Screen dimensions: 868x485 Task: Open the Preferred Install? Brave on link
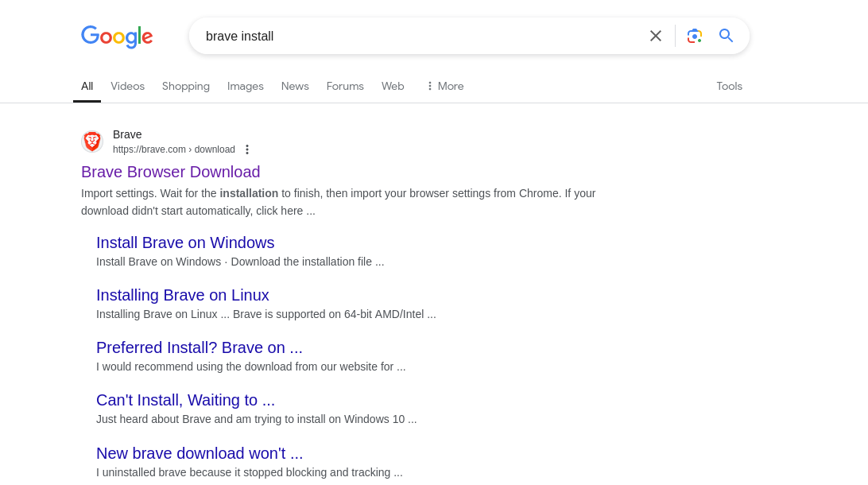tap(200, 347)
